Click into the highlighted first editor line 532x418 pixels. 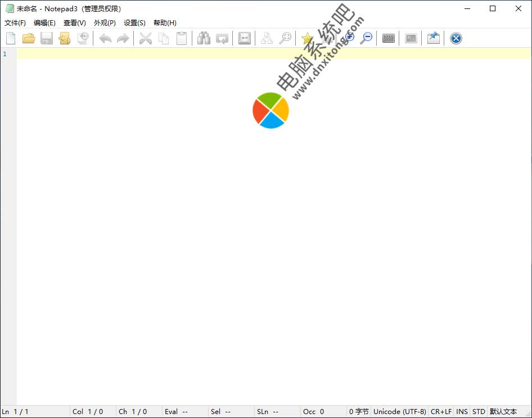(x=274, y=53)
